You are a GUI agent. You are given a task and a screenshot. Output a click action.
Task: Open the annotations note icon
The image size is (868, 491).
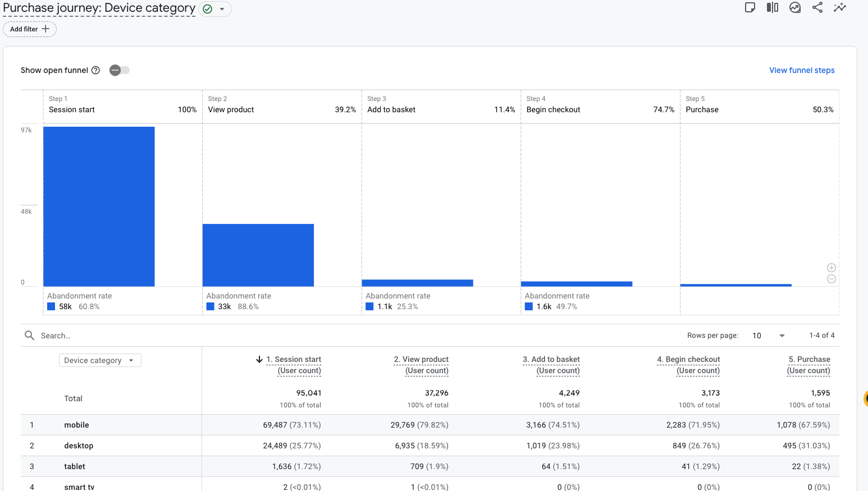pyautogui.click(x=750, y=7)
